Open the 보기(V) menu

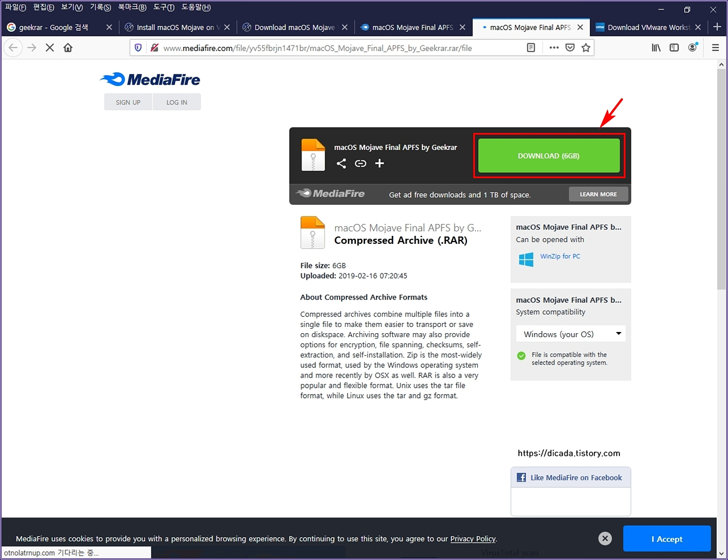(x=72, y=7)
